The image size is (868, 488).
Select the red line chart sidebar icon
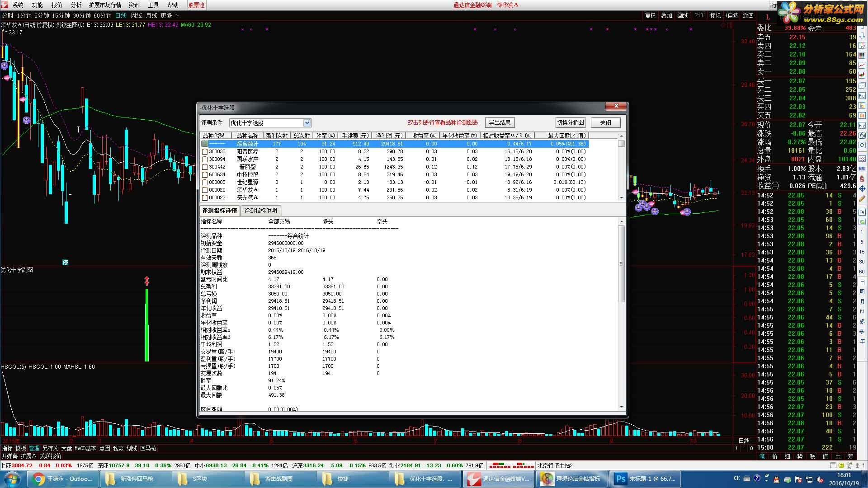click(x=862, y=66)
